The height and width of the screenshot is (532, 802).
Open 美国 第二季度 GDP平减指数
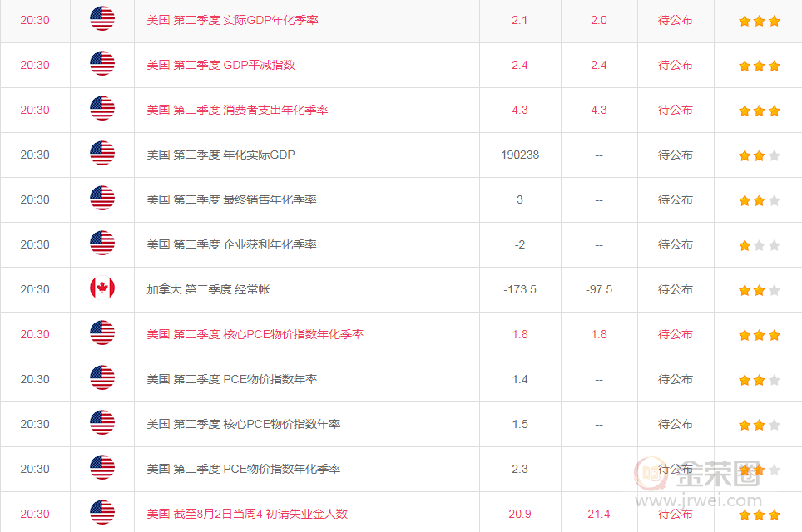click(x=220, y=65)
